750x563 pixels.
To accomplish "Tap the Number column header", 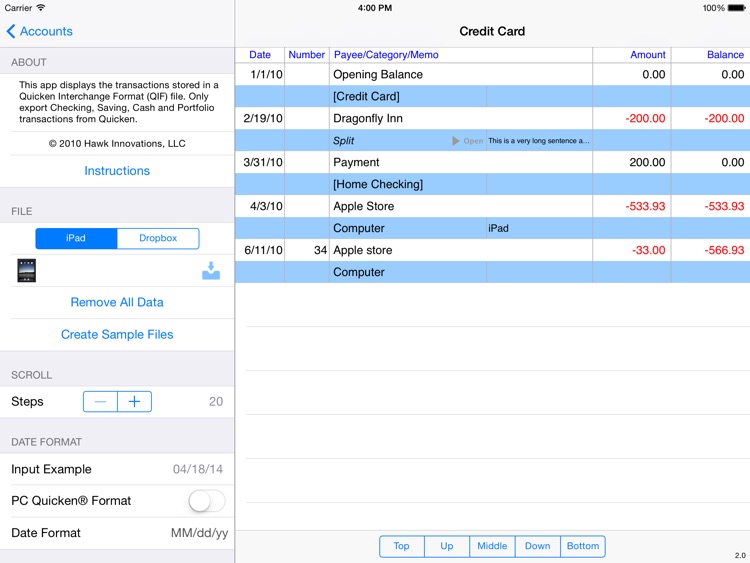I will 307,55.
